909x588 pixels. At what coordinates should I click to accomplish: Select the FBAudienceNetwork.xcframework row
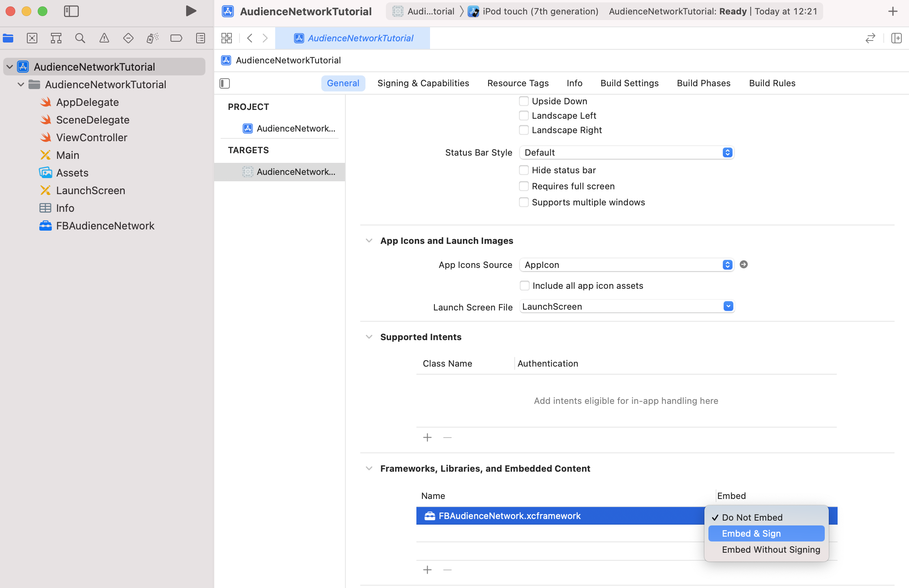click(561, 516)
